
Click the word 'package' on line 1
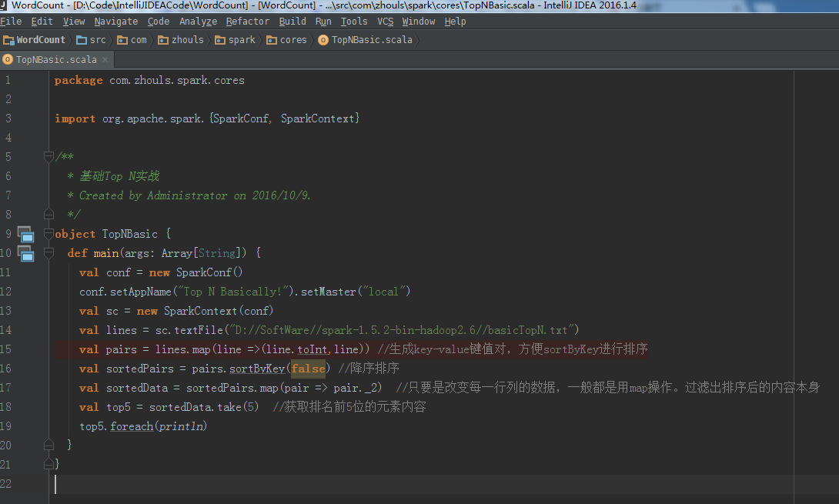[79, 80]
